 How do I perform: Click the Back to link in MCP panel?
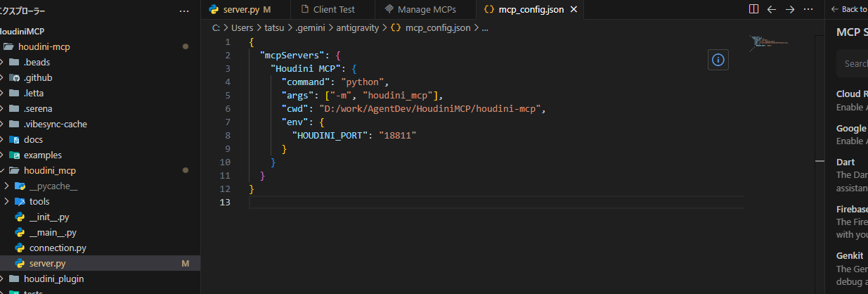tap(849, 9)
